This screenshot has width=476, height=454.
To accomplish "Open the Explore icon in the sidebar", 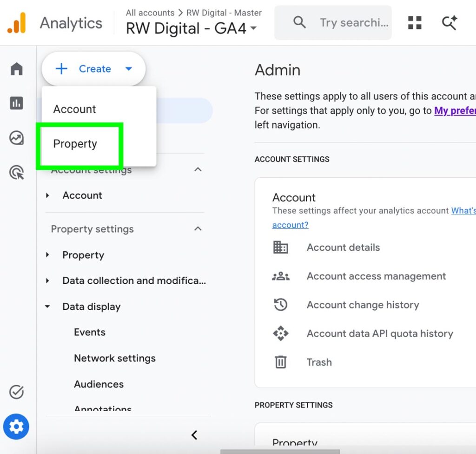I will tap(16, 138).
